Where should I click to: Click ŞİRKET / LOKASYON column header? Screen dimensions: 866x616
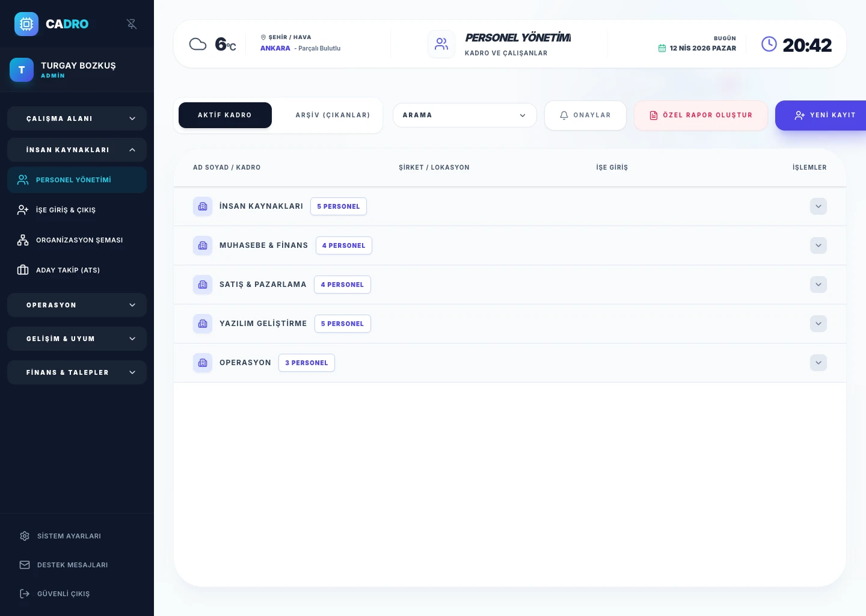[434, 167]
